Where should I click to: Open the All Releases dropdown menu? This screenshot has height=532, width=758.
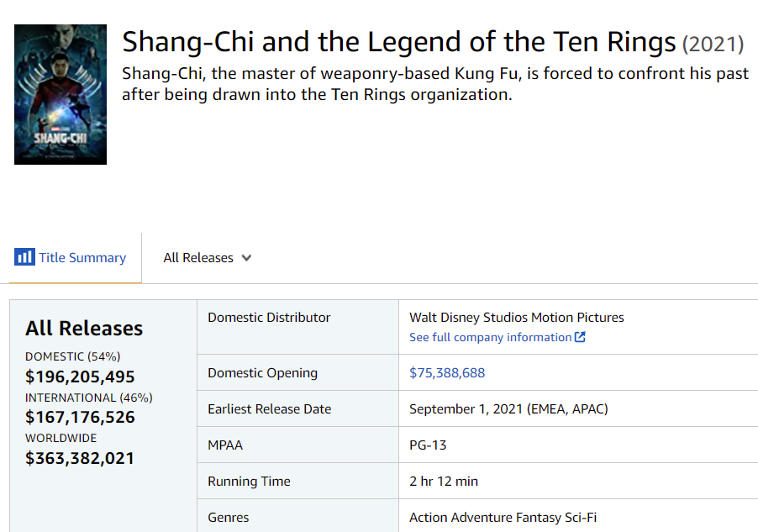click(198, 258)
